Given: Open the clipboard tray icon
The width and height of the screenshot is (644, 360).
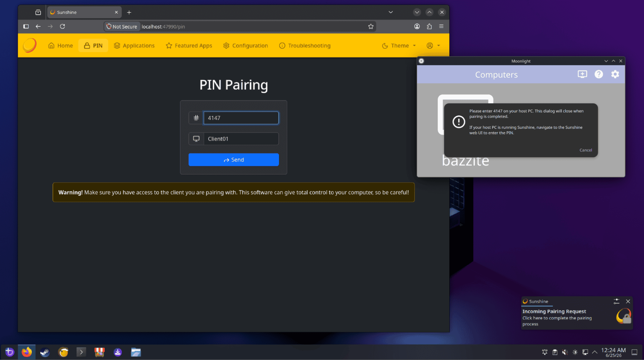Looking at the screenshot, I should 555,352.
